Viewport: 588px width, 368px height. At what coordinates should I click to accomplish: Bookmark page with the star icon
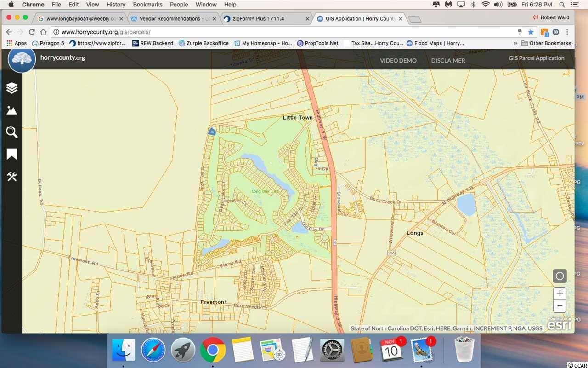tap(531, 32)
